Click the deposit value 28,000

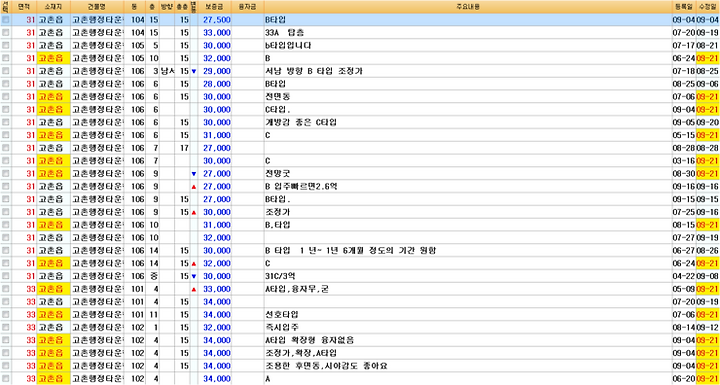217,84
